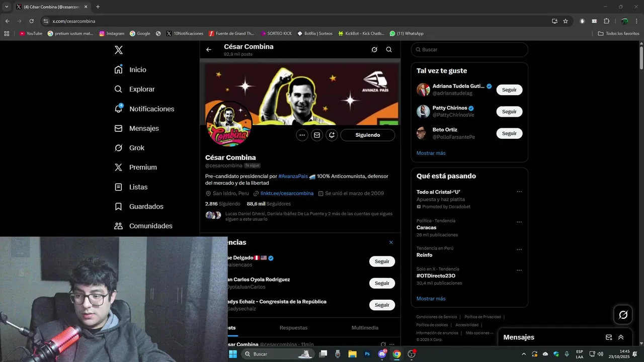Close the suggestions panel with the X

pyautogui.click(x=391, y=242)
